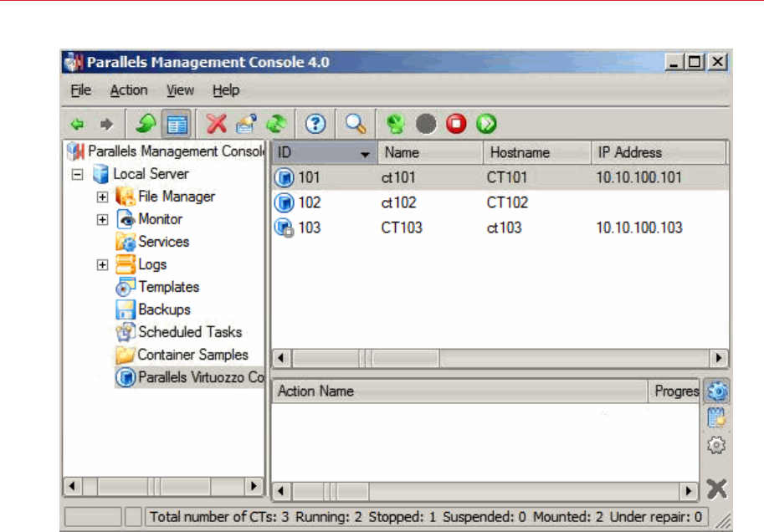Select container row with ID 101

500,177
